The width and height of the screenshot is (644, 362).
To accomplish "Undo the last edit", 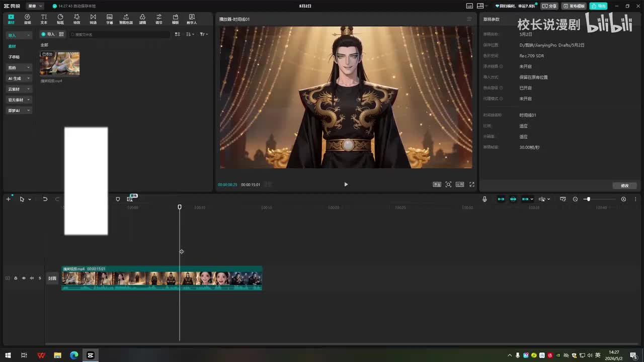I will (x=45, y=199).
